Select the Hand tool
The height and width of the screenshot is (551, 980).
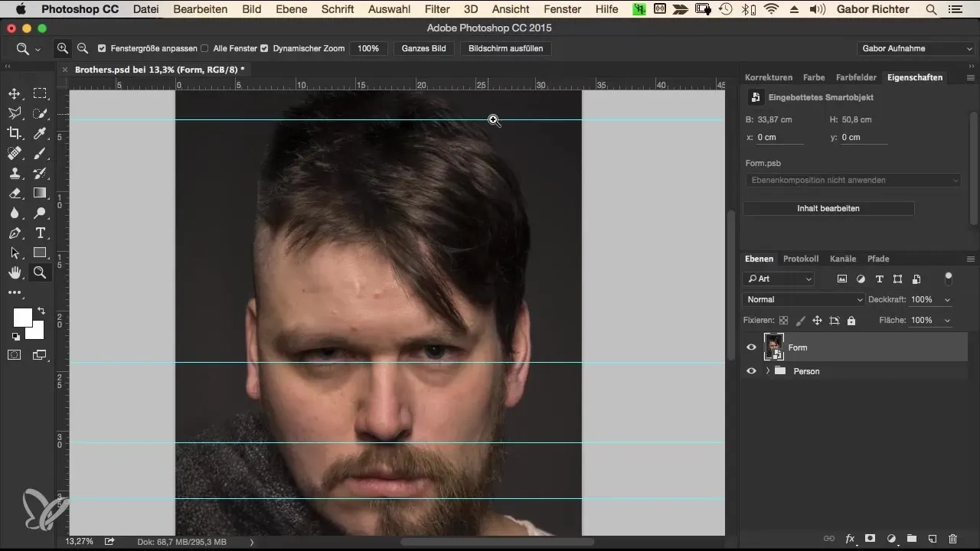click(x=15, y=272)
